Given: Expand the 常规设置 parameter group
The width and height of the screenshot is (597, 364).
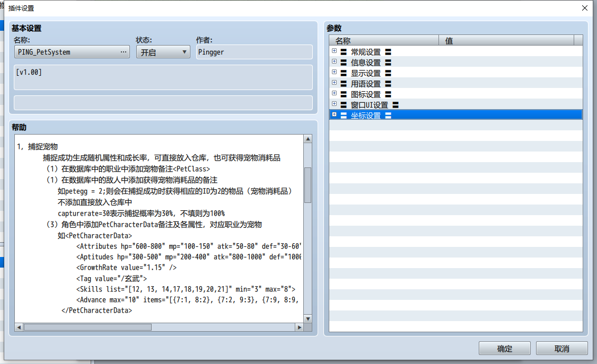Looking at the screenshot, I should [x=335, y=51].
